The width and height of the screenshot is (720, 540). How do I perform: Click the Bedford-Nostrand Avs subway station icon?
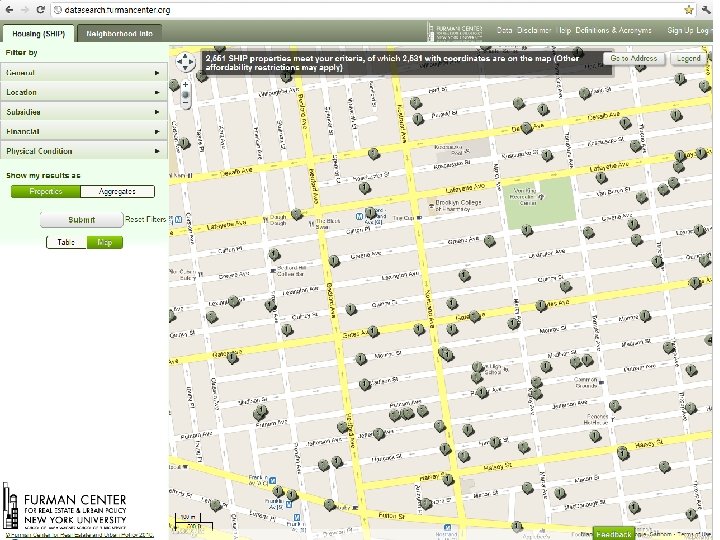point(360,216)
